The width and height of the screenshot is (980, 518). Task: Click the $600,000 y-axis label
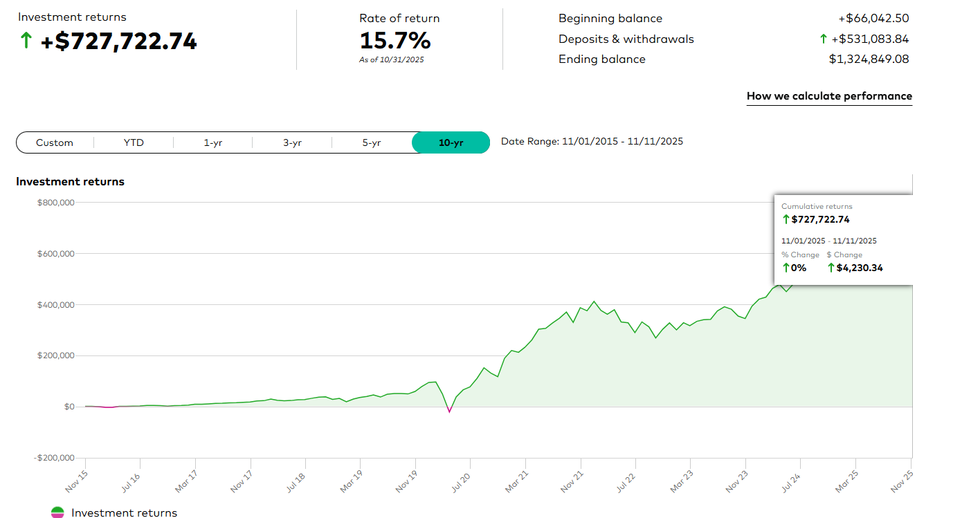56,254
